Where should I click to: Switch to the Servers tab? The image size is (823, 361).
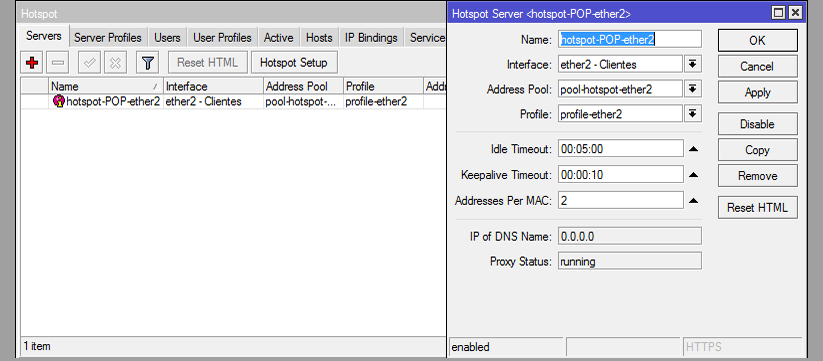coord(44,37)
